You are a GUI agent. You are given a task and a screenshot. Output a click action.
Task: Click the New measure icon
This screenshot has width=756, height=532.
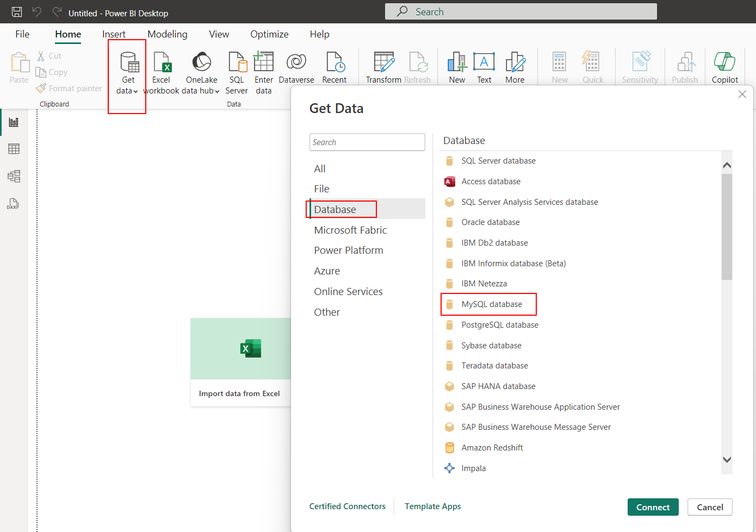click(560, 62)
